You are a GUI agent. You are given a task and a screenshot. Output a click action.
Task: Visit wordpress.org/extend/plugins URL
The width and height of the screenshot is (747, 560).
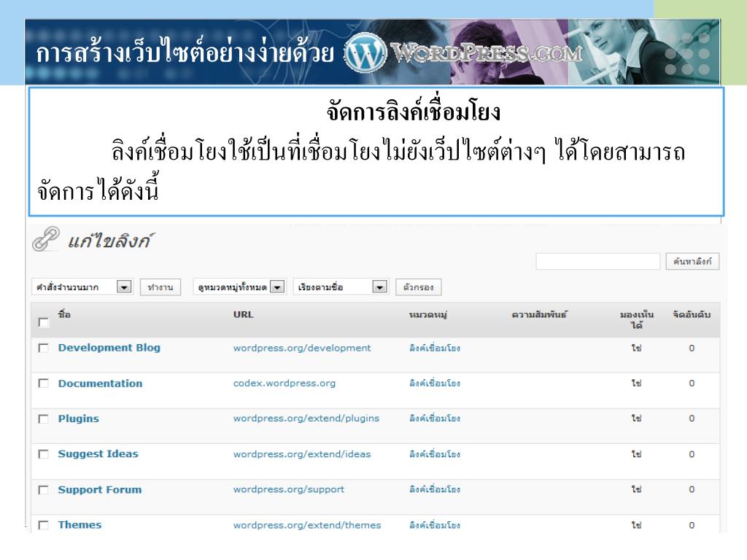pyautogui.click(x=306, y=419)
